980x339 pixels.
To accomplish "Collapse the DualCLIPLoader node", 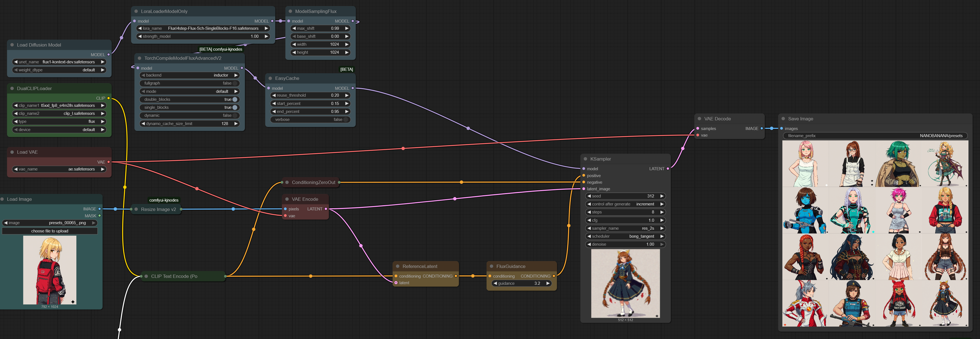I will 12,88.
